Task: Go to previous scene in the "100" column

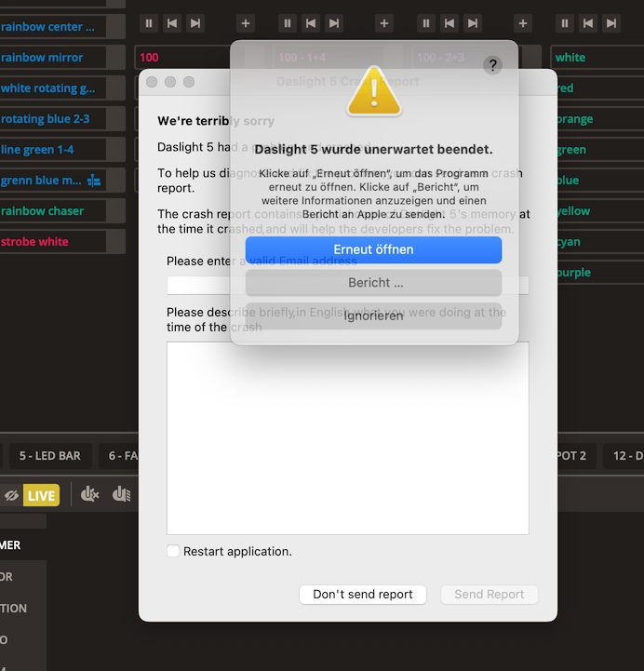Action: click(x=172, y=23)
